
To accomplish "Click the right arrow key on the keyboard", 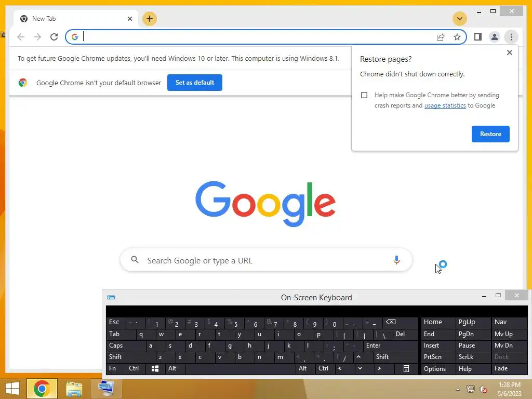I will (384, 368).
